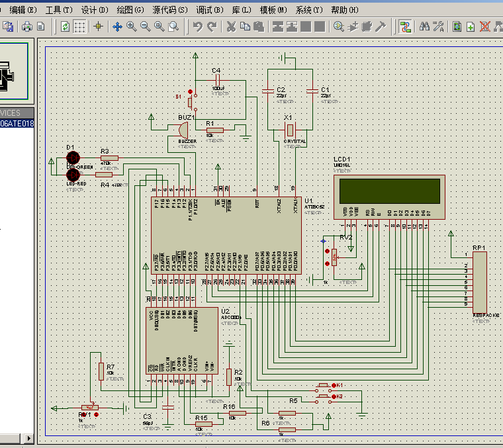Click the Refresh display toolbar icon
This screenshot has width=503, height=448.
[x=65, y=26]
